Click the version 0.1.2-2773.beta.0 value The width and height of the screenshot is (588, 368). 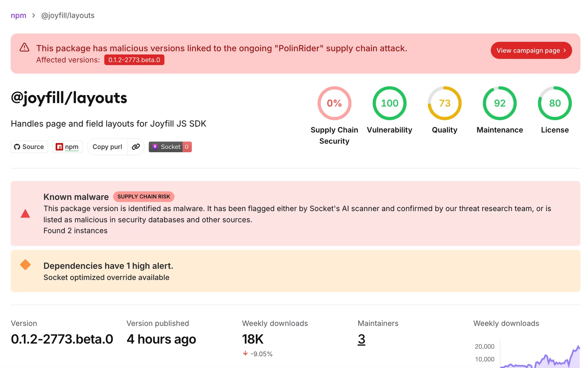pos(62,339)
